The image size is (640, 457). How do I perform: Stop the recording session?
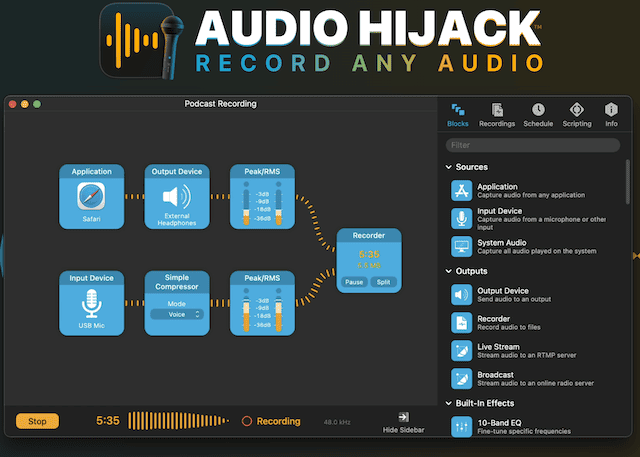coord(37,421)
